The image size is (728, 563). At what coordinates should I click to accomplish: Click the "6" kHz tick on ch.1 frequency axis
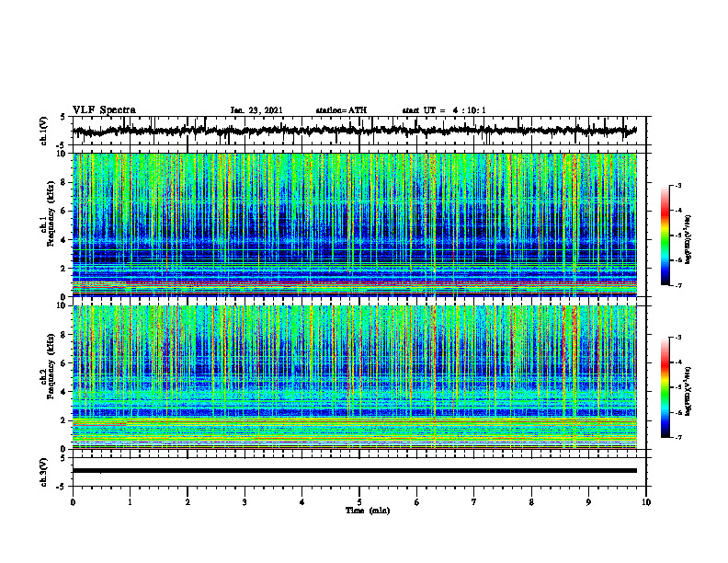coord(64,211)
